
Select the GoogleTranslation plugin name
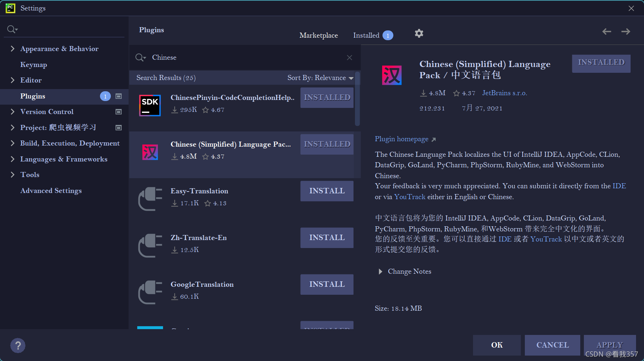point(202,285)
